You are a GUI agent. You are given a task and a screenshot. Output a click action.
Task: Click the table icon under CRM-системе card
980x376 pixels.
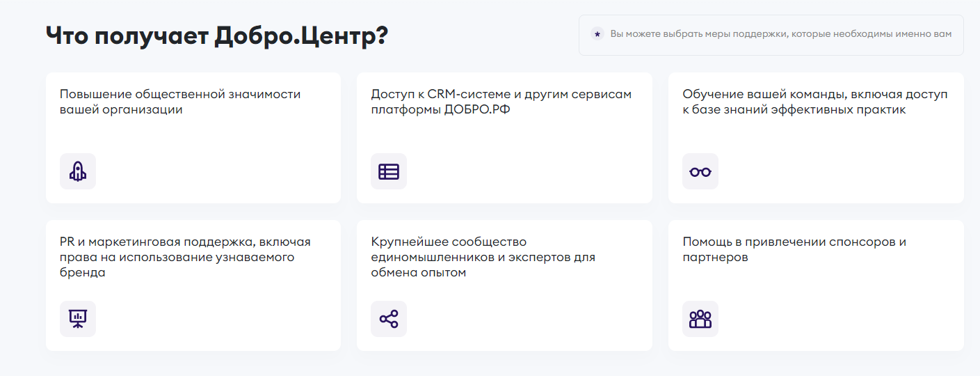[389, 171]
